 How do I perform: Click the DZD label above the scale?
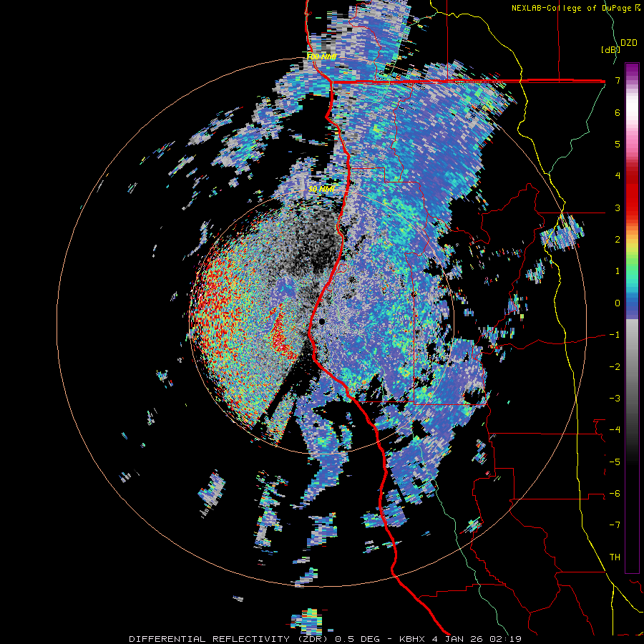[628, 43]
